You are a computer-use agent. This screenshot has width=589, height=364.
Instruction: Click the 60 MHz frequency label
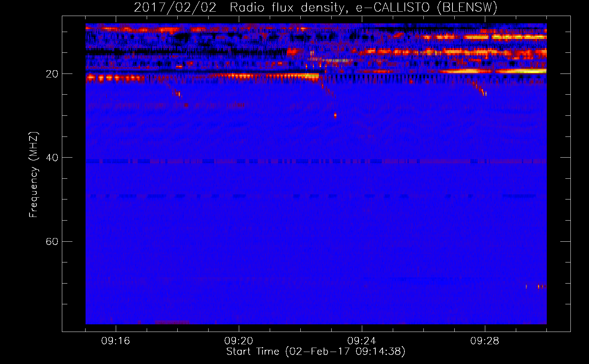(x=52, y=241)
